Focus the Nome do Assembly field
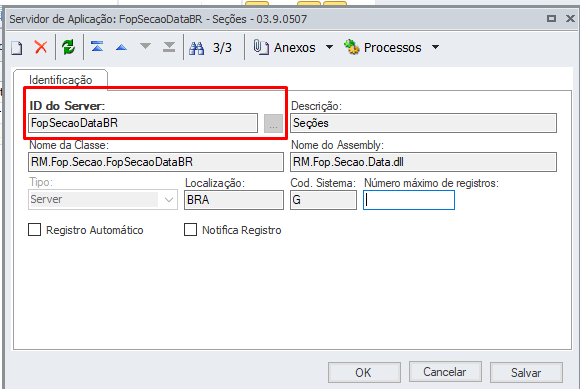Screen dimensions: 580x389 point(423,162)
